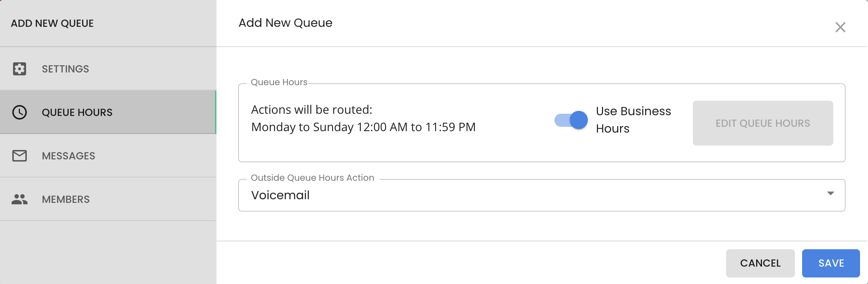868x284 pixels.
Task: Switch to the Members sidebar tab
Action: (108, 199)
